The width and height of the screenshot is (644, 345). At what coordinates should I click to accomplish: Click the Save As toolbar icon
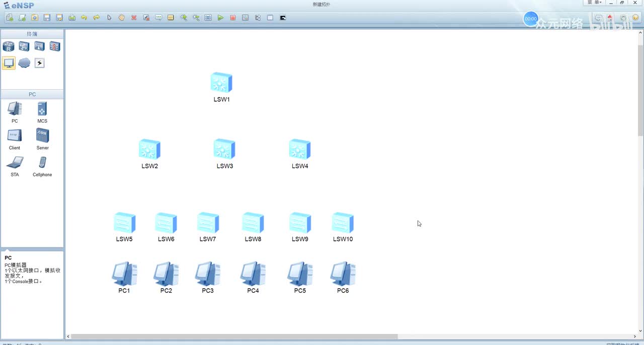pyautogui.click(x=59, y=18)
